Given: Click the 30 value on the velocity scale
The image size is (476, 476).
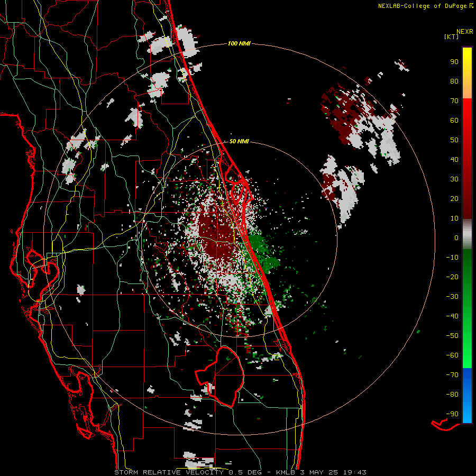Looking at the screenshot, I should 454,179.
